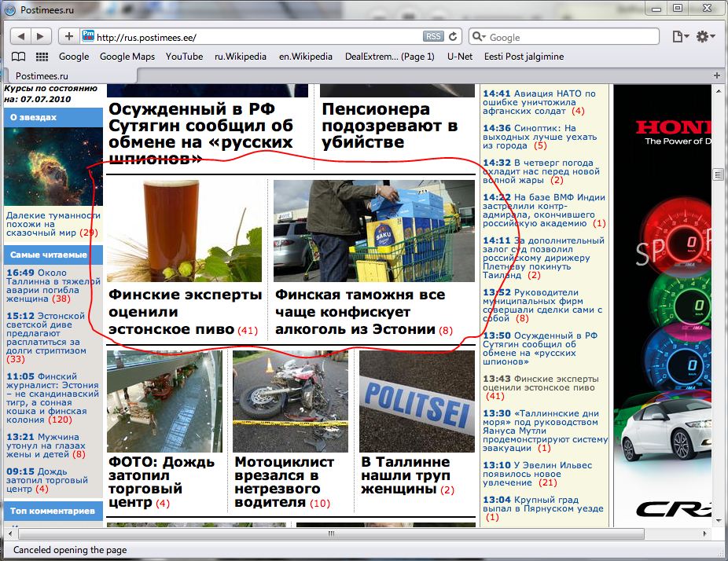This screenshot has width=728, height=561.
Task: Click the crashed motorcycle photo thumbnail
Action: [x=290, y=401]
